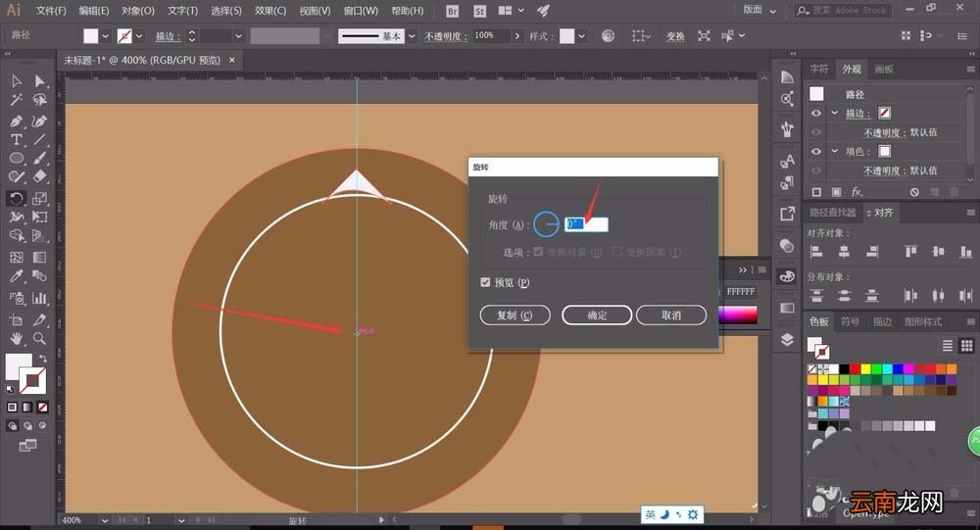
Task: Toggle 变换对象(O) checkbox in rotate dialog
Action: click(x=538, y=252)
